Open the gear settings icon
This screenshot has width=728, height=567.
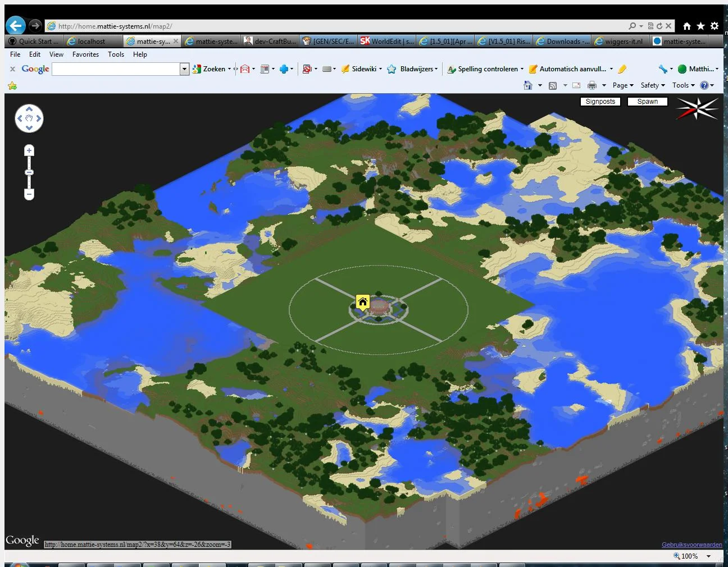click(715, 26)
